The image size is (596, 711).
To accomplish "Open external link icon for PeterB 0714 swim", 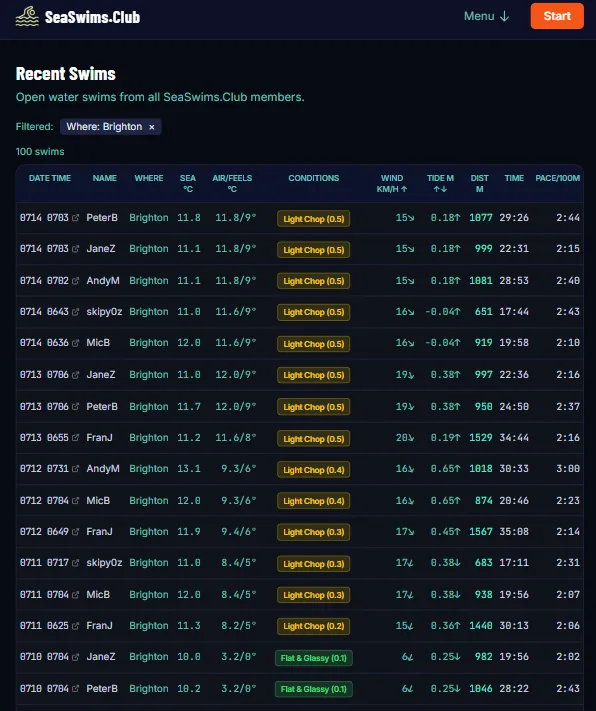I will [x=75, y=218].
